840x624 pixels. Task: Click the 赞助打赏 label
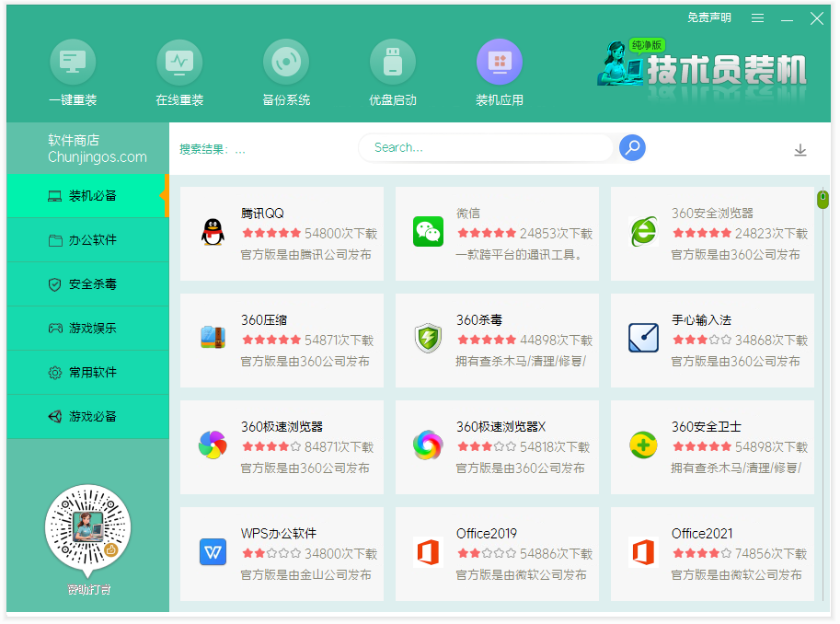[x=89, y=590]
